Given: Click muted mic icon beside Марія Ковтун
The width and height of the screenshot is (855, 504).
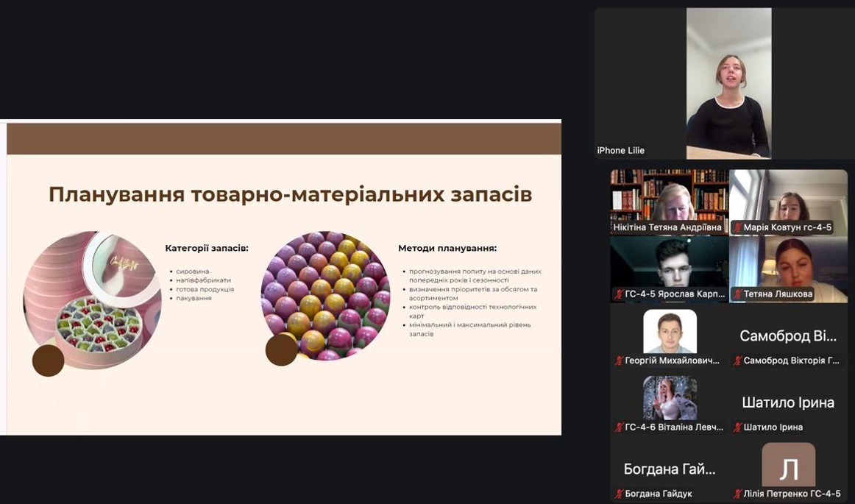Looking at the screenshot, I should (737, 227).
